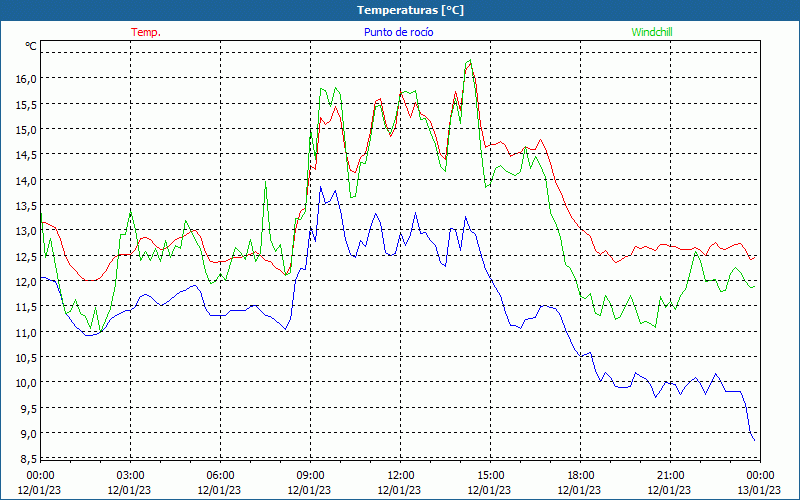Click the 15,5 value on the temperature axis
Viewport: 800px width, 500px height.
(x=28, y=104)
